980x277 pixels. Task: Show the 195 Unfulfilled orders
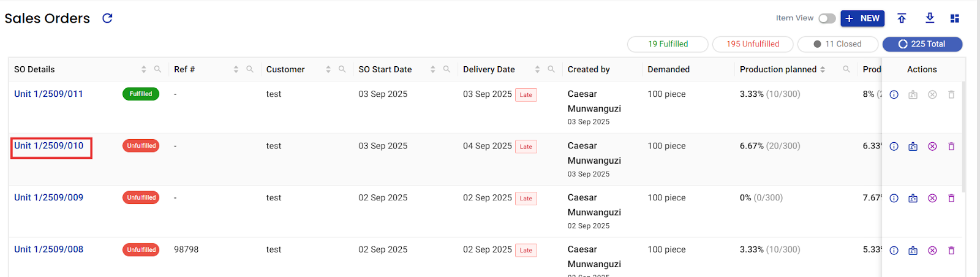(753, 44)
